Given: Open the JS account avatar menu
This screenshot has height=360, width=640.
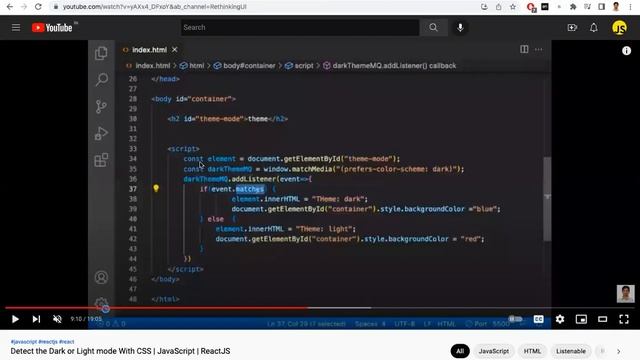Looking at the screenshot, I should (x=619, y=28).
